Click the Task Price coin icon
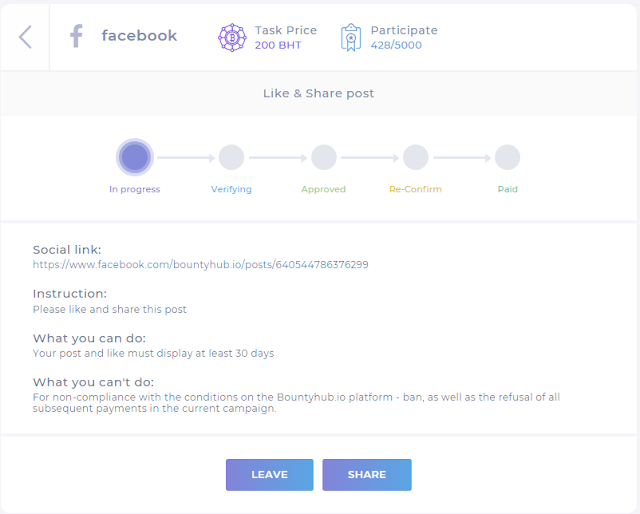 (x=232, y=37)
